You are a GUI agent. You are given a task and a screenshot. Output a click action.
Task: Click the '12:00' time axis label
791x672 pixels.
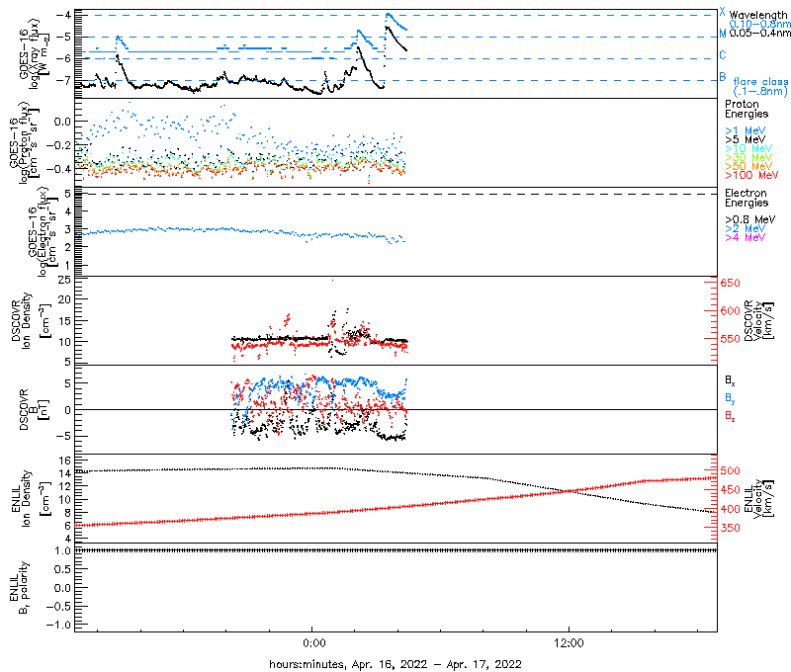tap(569, 642)
